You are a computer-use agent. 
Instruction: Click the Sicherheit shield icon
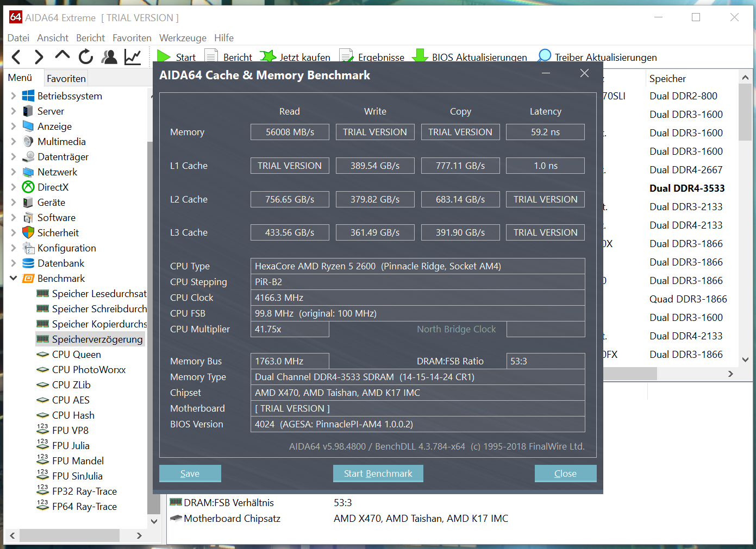(28, 233)
